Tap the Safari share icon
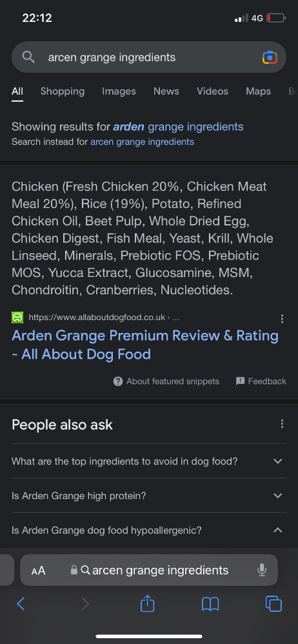Image resolution: width=298 pixels, height=644 pixels. pos(147,604)
